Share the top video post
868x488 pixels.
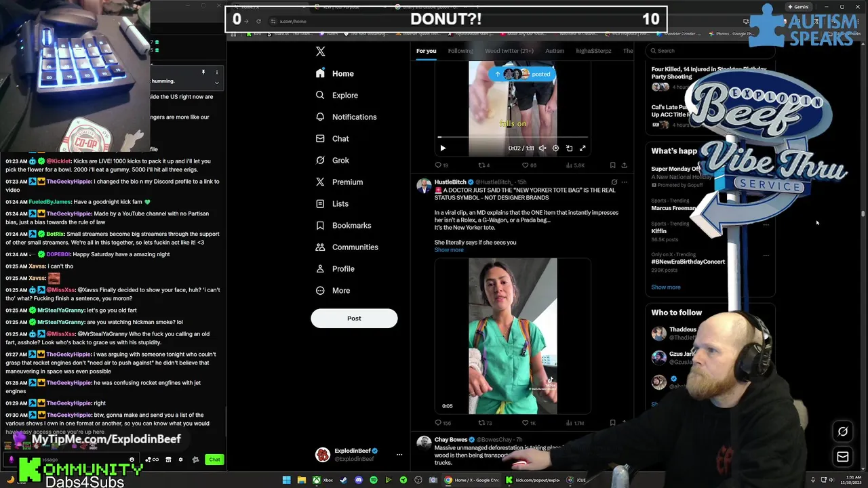click(x=624, y=165)
